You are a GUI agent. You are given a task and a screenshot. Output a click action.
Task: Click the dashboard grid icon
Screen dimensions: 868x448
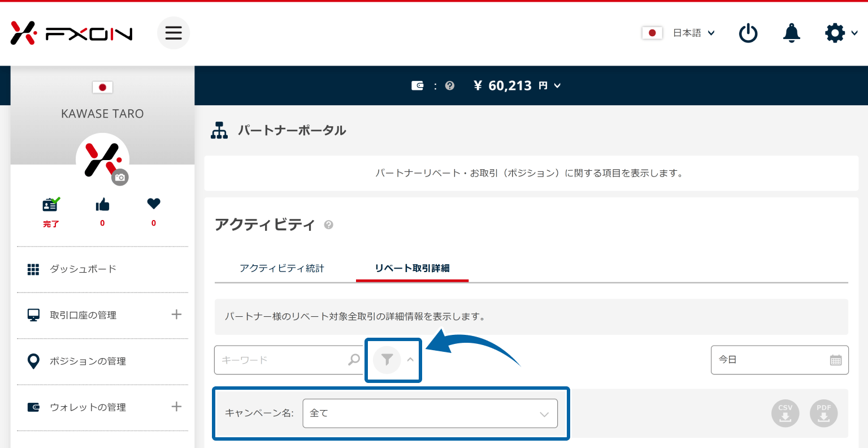[x=33, y=269]
